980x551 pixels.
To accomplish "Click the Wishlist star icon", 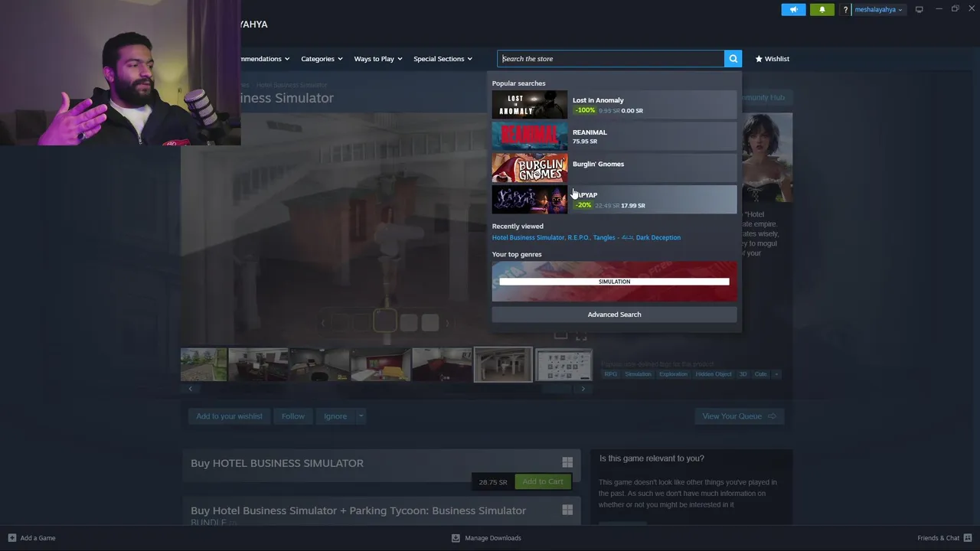I will (x=759, y=59).
